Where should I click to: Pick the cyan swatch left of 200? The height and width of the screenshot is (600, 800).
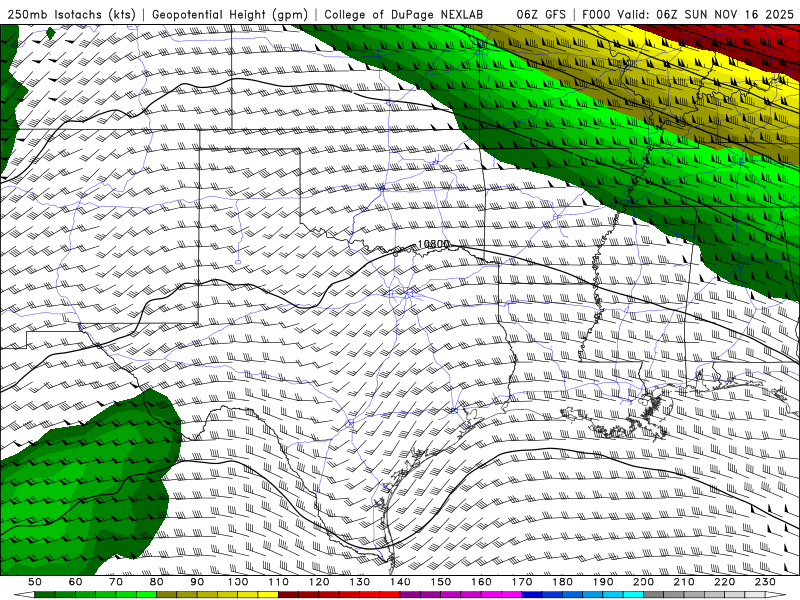click(633, 595)
